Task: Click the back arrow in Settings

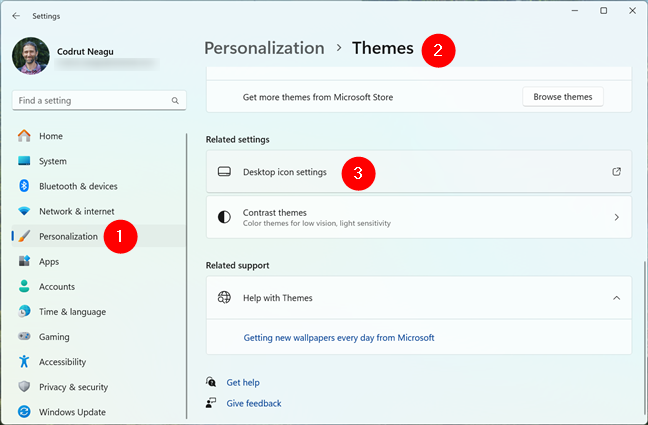Action: point(16,16)
